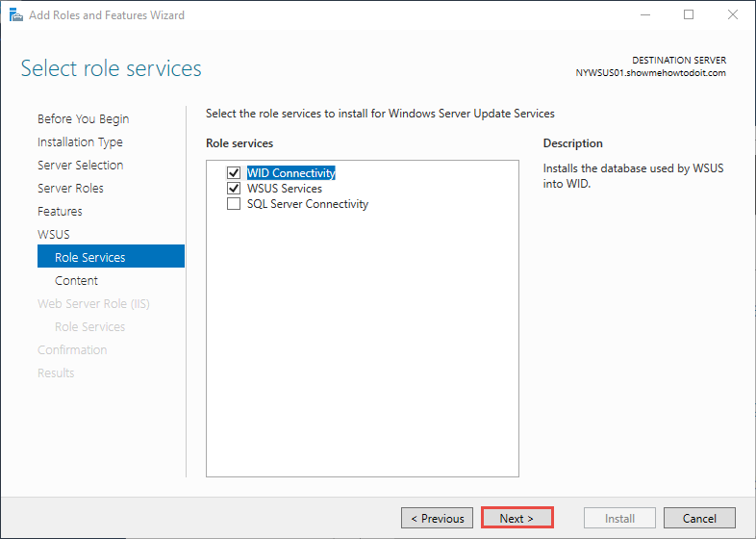
Task: Select the SQL Server Connectivity label
Action: click(308, 204)
